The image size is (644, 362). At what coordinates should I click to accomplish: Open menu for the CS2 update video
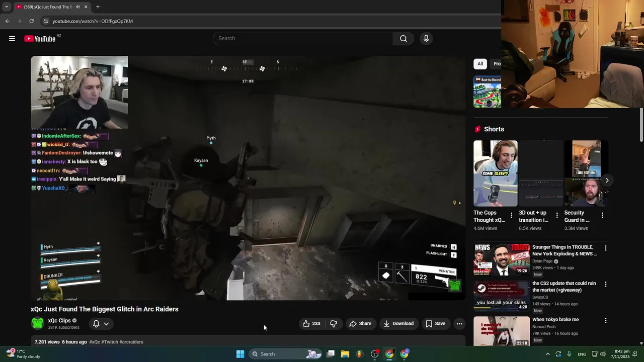coord(606,284)
